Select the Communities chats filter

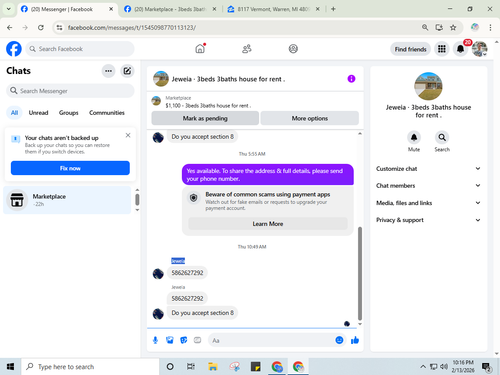coord(107,113)
